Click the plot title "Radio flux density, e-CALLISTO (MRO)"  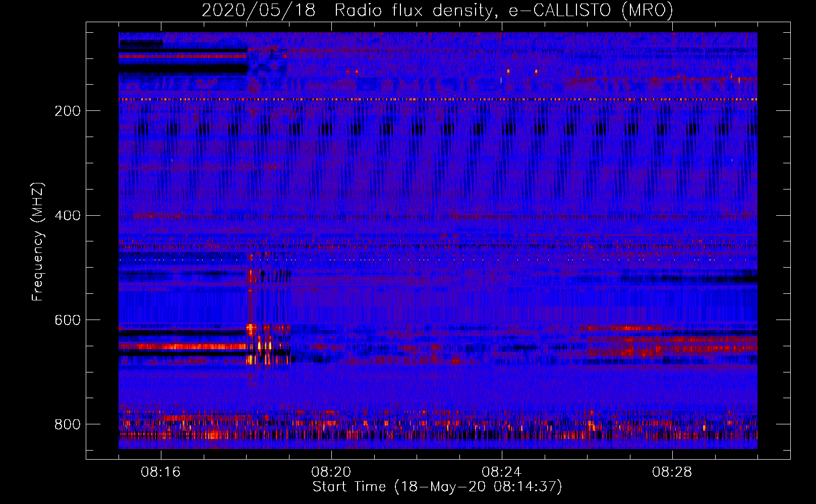(x=504, y=11)
